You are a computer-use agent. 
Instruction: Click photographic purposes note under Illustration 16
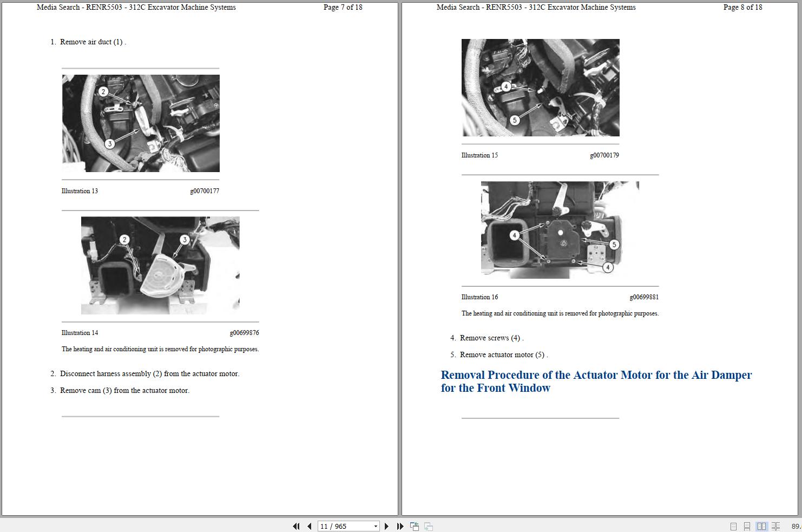point(560,313)
